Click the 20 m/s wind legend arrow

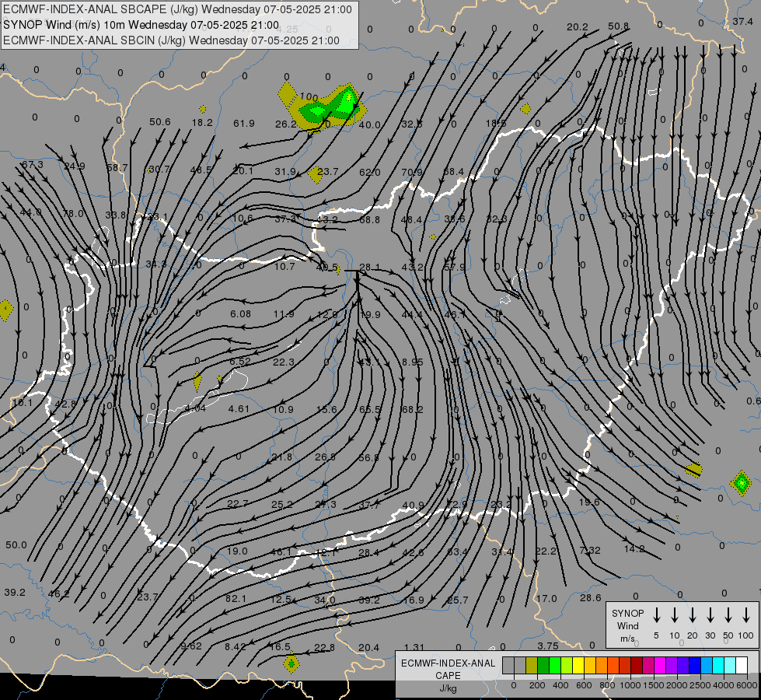click(x=693, y=615)
